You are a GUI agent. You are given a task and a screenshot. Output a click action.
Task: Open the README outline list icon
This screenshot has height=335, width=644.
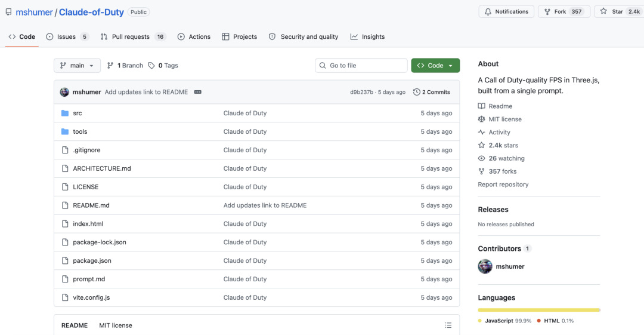[x=448, y=325]
